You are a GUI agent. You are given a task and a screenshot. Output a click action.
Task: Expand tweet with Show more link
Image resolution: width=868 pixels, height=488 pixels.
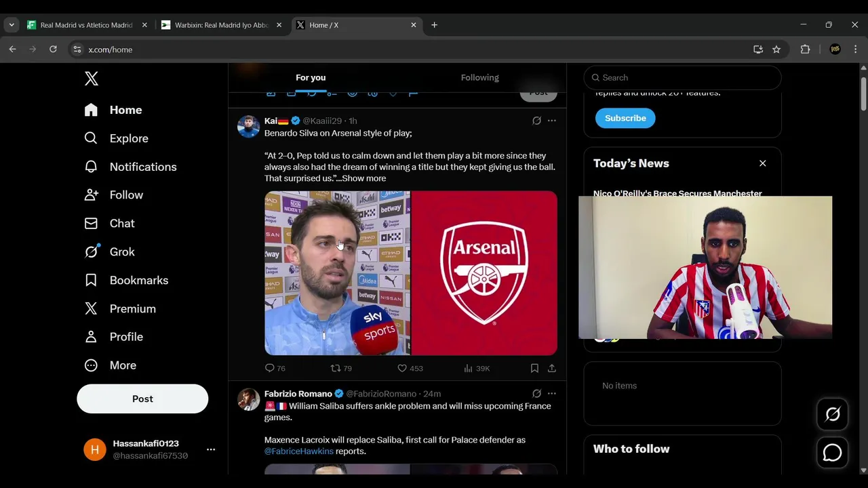[364, 178]
